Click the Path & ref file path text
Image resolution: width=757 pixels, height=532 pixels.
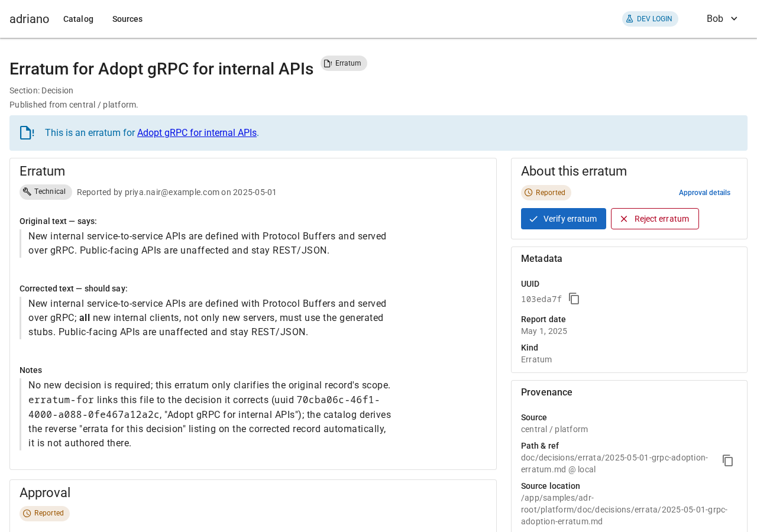coord(614,463)
